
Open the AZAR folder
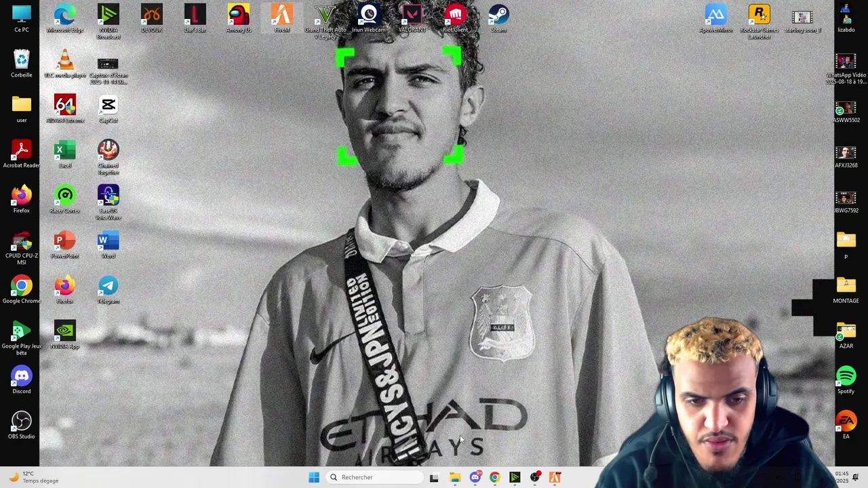846,334
